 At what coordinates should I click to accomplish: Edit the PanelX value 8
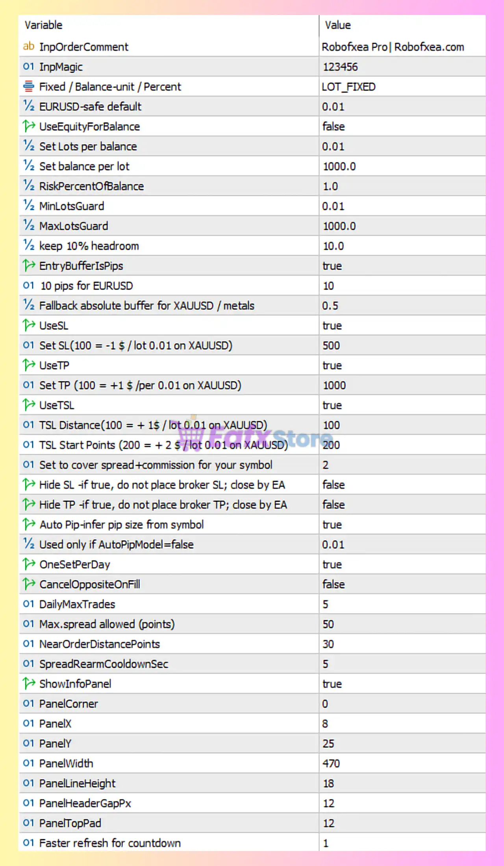325,723
